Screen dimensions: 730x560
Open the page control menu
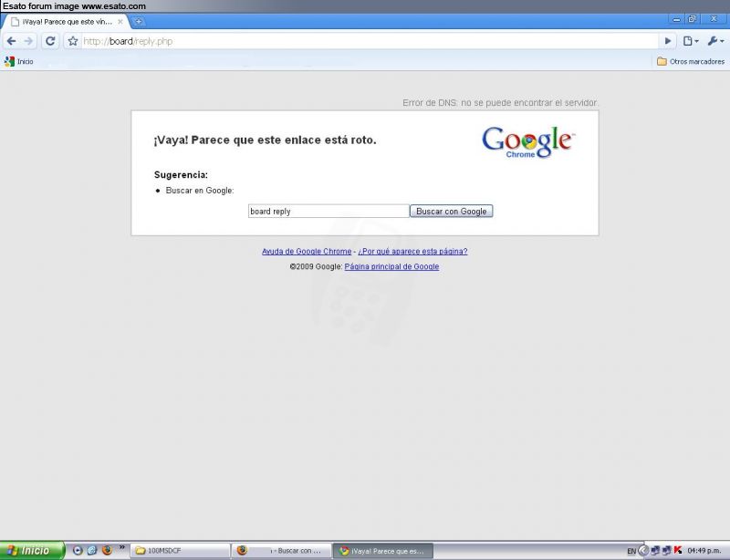(x=691, y=41)
